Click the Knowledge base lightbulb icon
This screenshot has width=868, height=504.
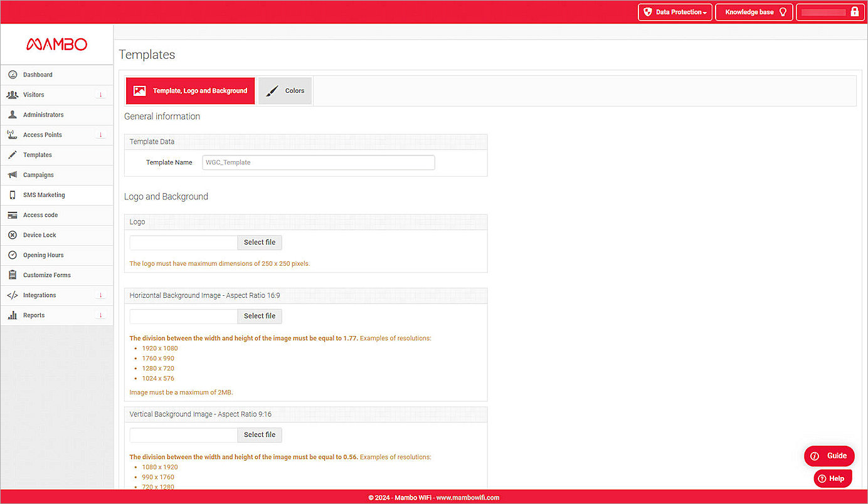[781, 12]
